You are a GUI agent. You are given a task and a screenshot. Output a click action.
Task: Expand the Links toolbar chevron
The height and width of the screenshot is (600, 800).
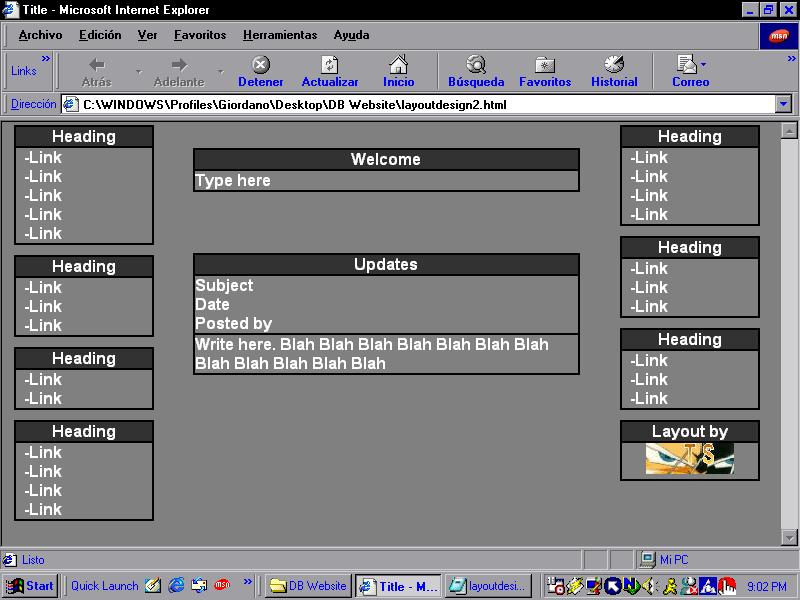pos(45,59)
